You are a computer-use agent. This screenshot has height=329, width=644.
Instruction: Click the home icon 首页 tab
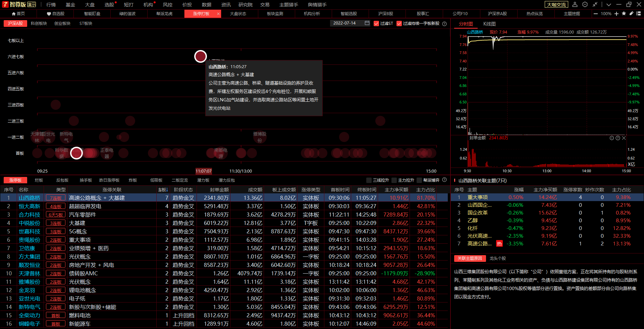click(18, 14)
